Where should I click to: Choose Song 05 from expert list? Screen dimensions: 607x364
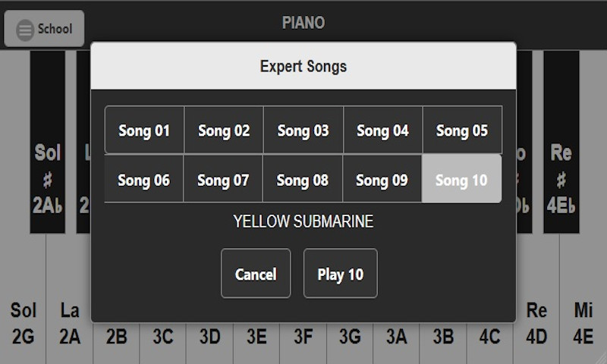point(462,130)
